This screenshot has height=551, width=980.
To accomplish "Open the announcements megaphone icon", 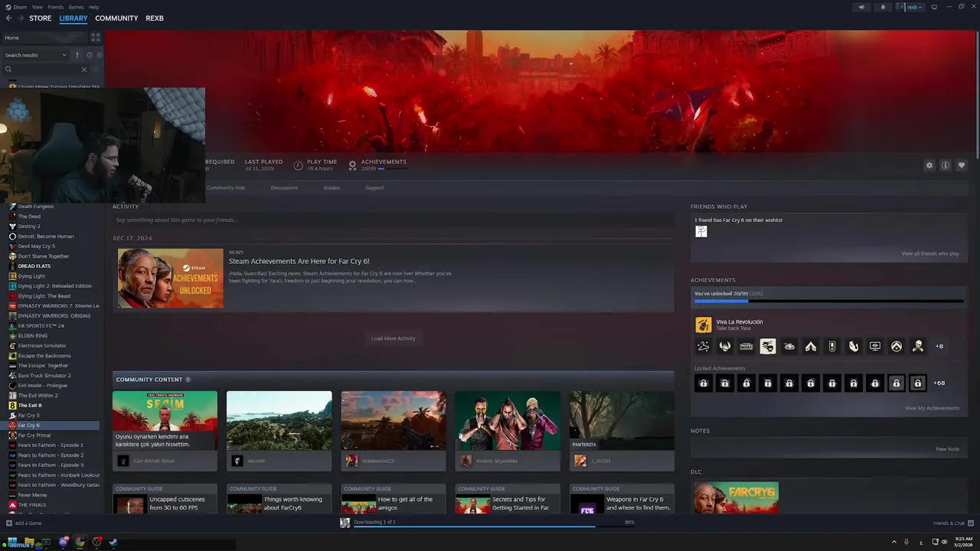I will pos(861,7).
